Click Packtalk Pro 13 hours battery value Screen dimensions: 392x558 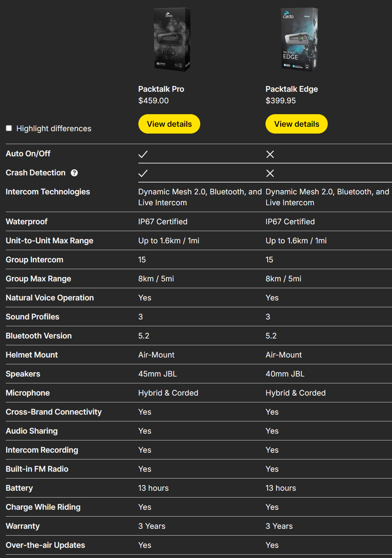[153, 488]
